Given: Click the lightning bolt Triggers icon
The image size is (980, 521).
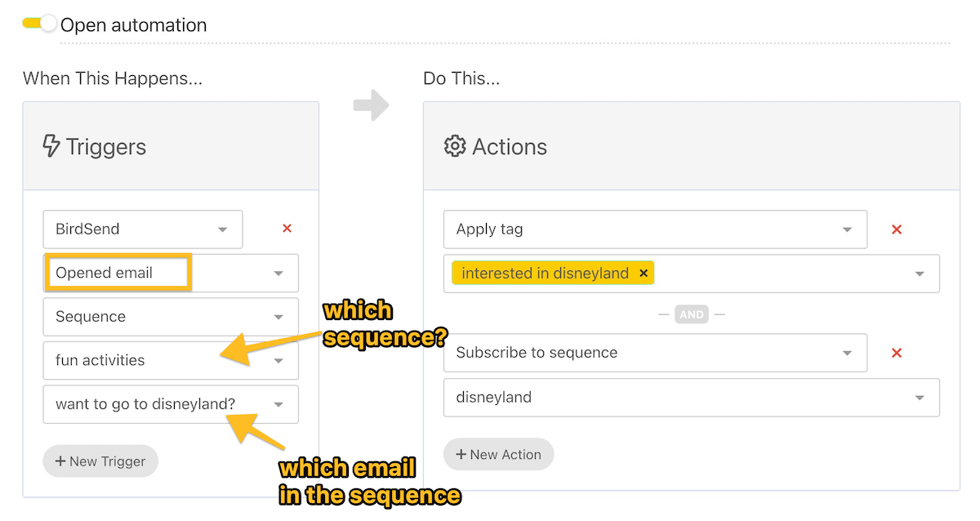Looking at the screenshot, I should [x=50, y=145].
